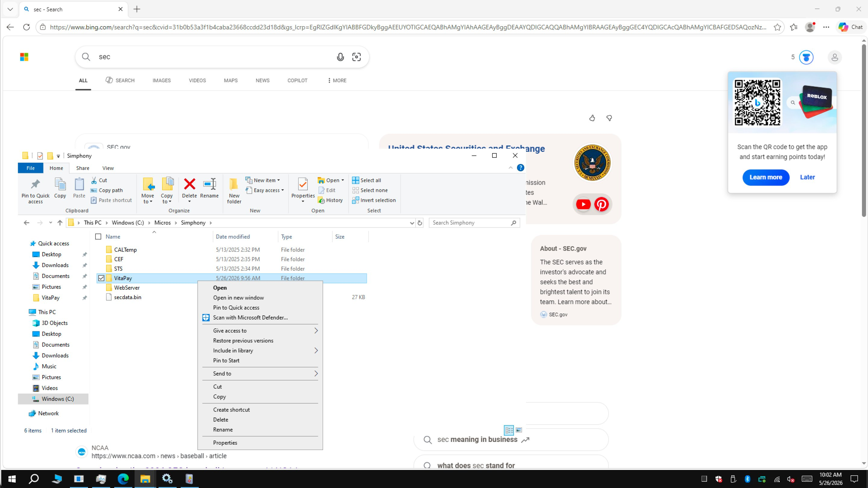The width and height of the screenshot is (868, 488).
Task: Click Paste shortcut in ribbon
Action: [x=111, y=200]
